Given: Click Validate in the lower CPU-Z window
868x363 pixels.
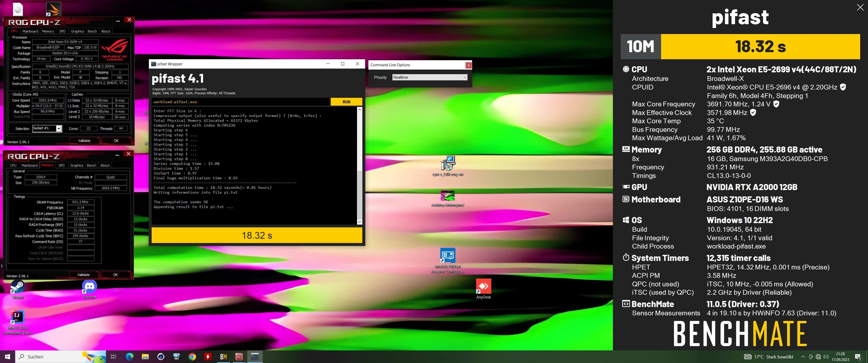Looking at the screenshot, I should (x=84, y=275).
